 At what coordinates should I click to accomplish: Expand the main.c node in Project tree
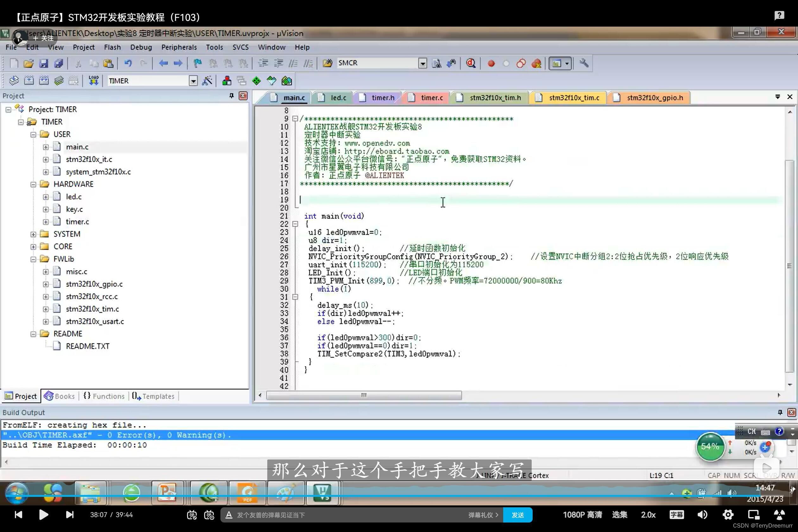click(46, 147)
